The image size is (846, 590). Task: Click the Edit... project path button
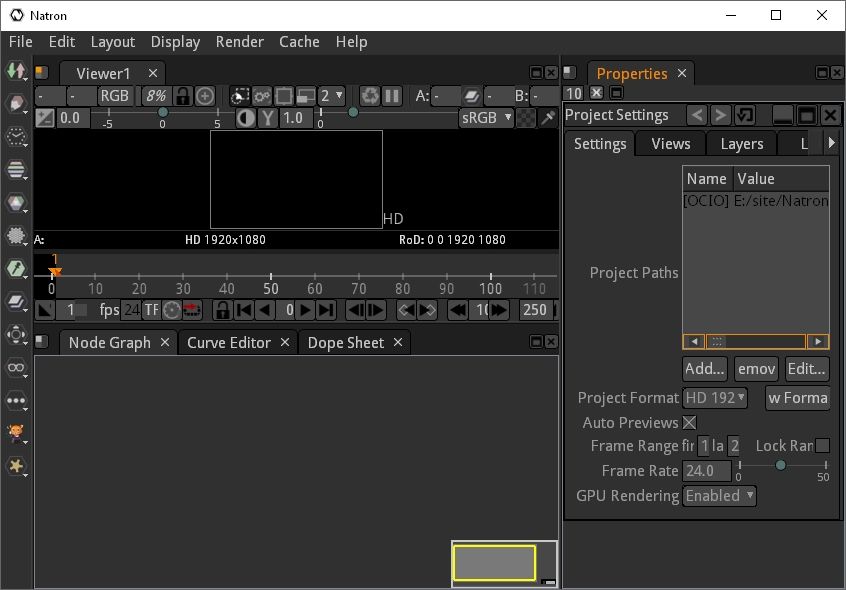click(807, 369)
